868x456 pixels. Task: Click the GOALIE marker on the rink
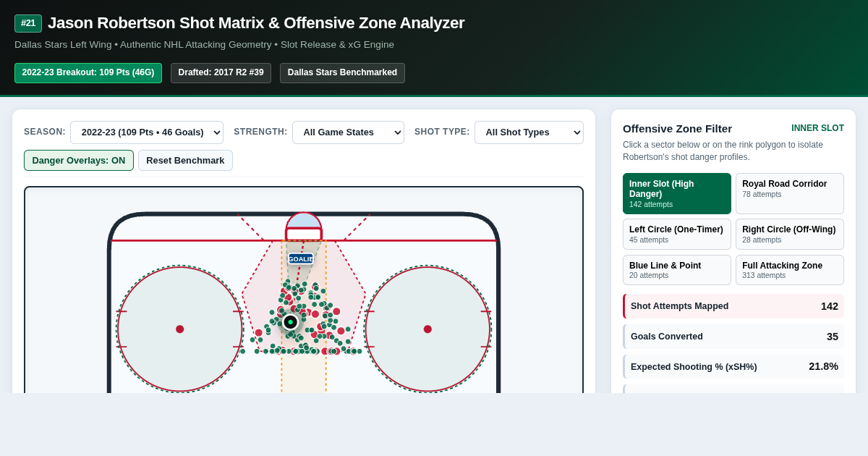[x=301, y=258]
